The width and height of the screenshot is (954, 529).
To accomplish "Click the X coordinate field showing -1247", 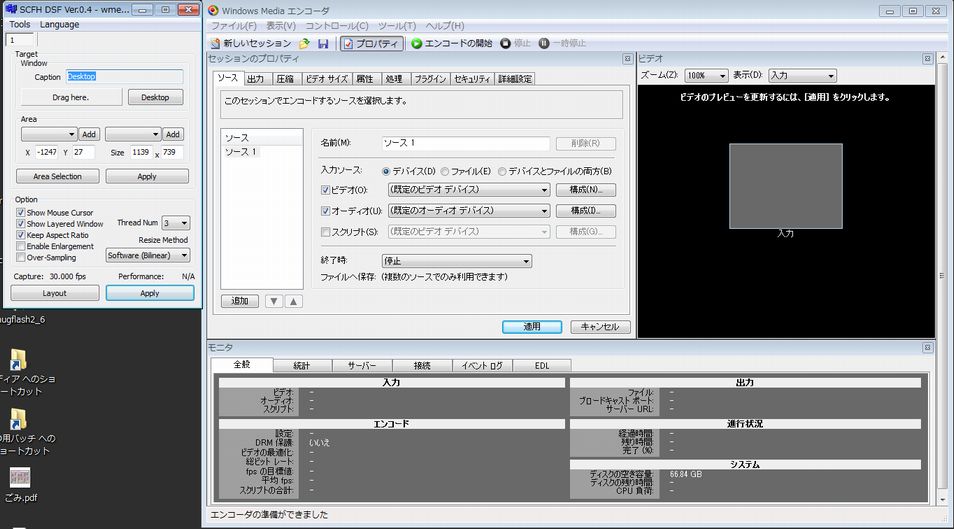I will pyautogui.click(x=47, y=152).
